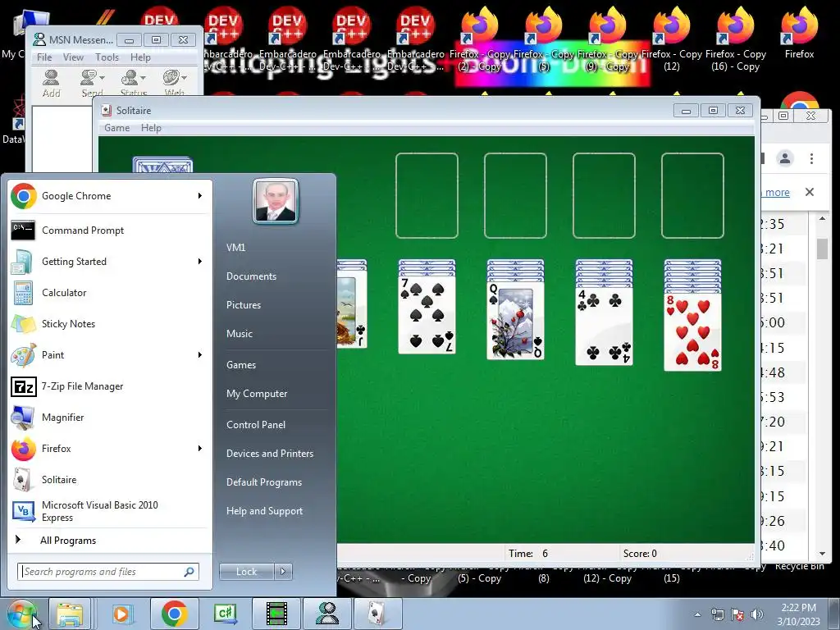Expand Paint recent files arrow
Viewport: 840px width, 630px height.
click(x=200, y=354)
